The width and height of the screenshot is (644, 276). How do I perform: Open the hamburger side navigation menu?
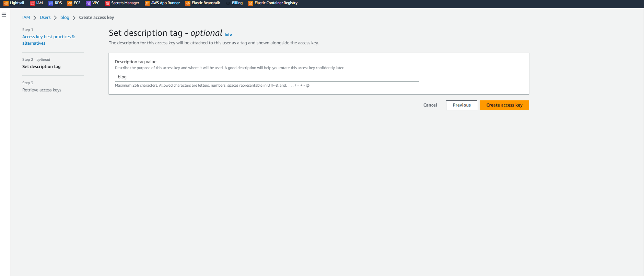(4, 14)
